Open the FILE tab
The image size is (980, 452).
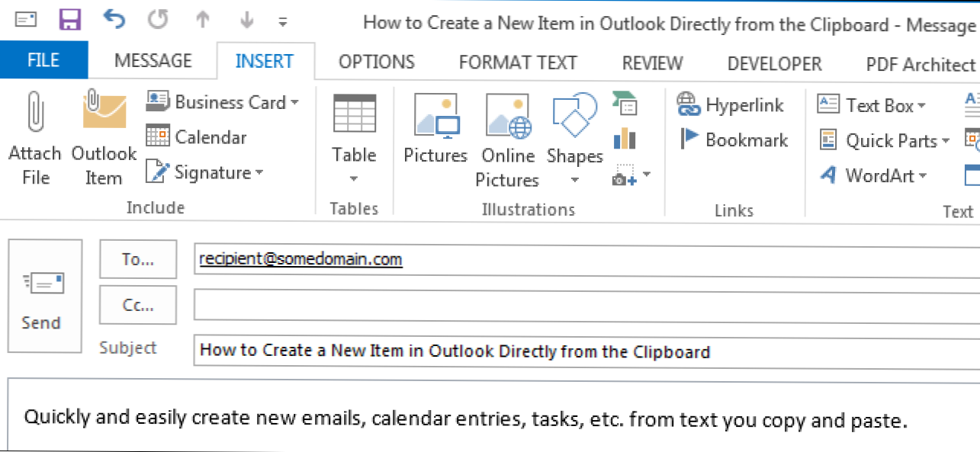pyautogui.click(x=43, y=61)
